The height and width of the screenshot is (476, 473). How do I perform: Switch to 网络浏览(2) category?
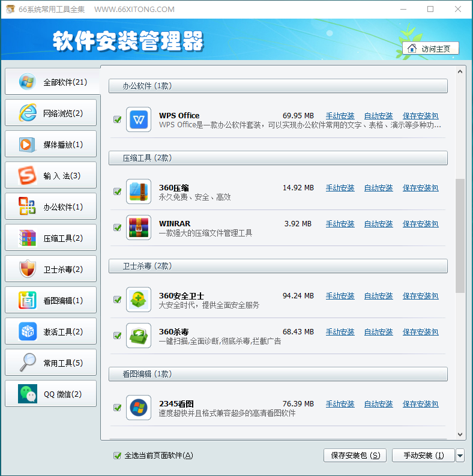point(50,113)
